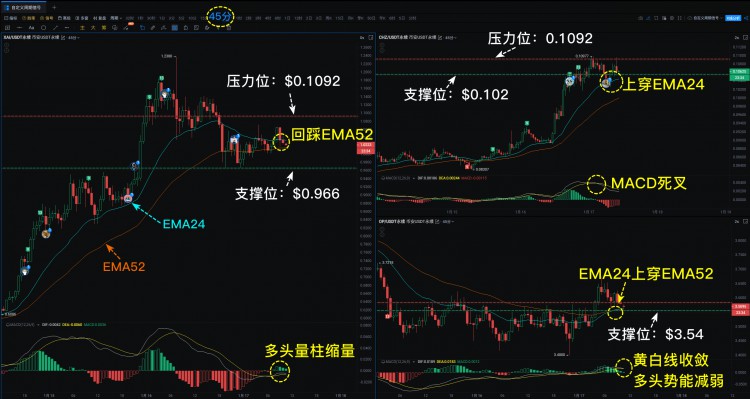The image size is (750, 399).
Task: Toggle the lock drawings icon
Action: click(187, 28)
